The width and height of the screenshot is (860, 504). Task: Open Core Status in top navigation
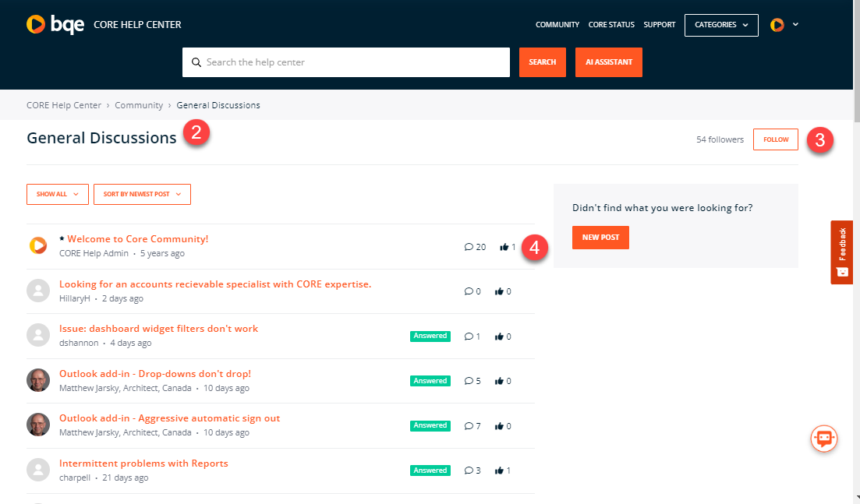tap(611, 25)
